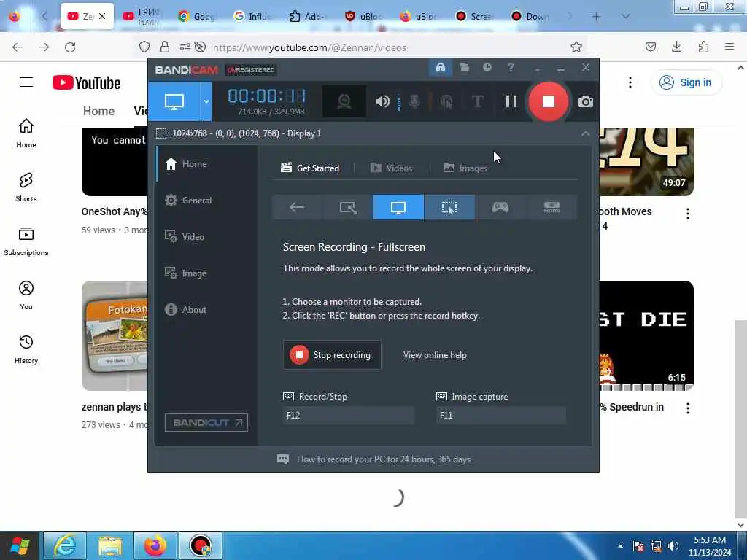Viewport: 747px width, 560px height.
Task: Select the game recording mode gamepad icon
Action: [500, 207]
